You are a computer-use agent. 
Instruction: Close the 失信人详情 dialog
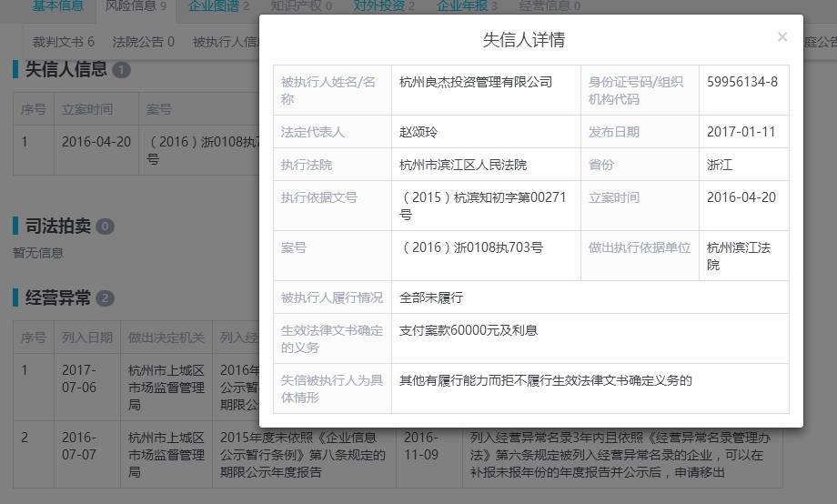click(x=782, y=37)
